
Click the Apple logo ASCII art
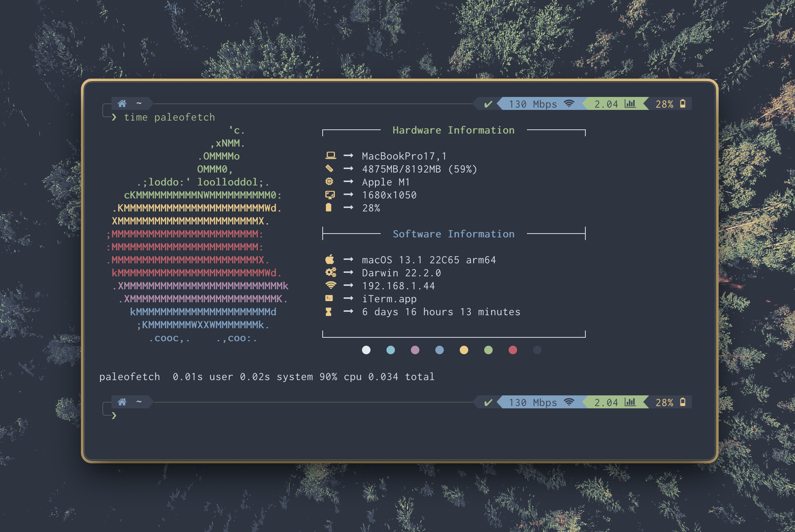(x=198, y=234)
